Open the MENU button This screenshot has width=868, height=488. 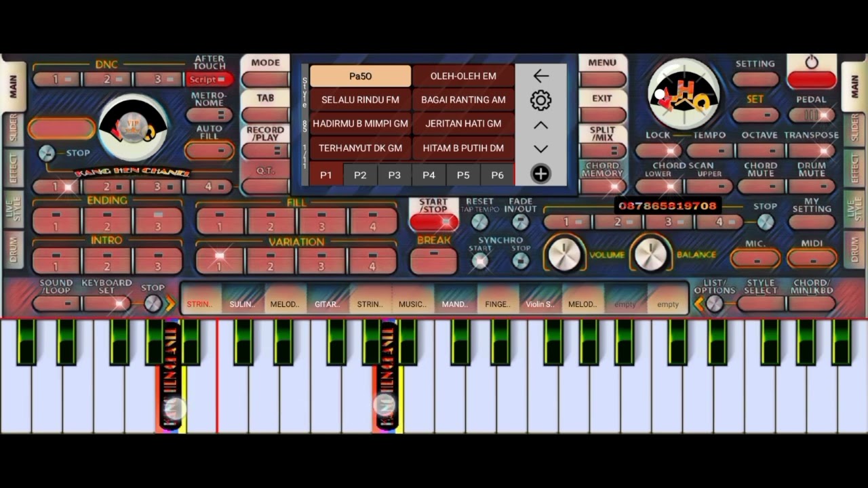tap(602, 79)
